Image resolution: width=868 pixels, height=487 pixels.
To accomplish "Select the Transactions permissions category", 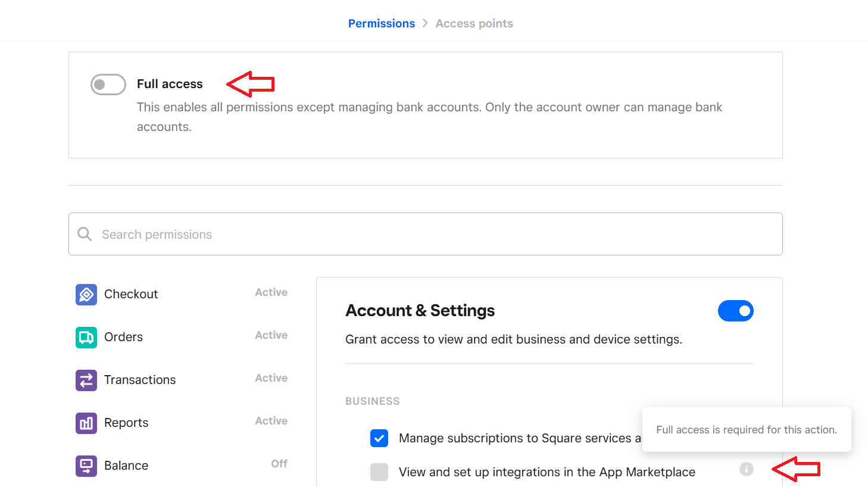I will pos(182,380).
